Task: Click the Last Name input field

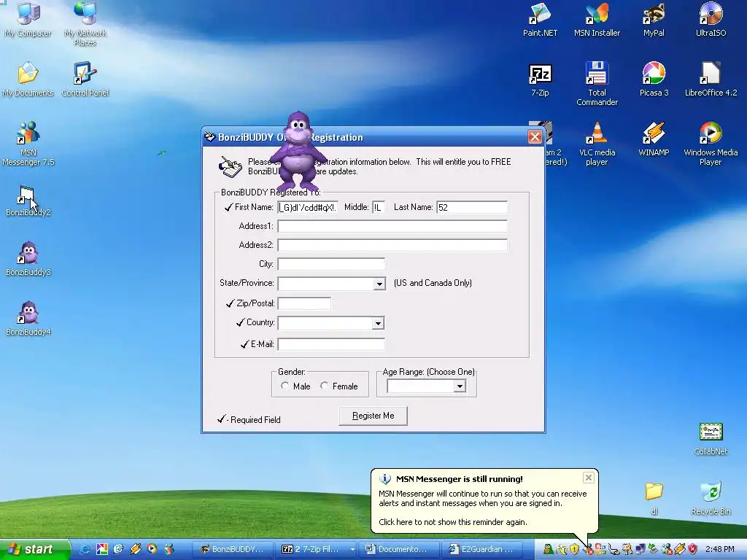Action: pos(472,207)
